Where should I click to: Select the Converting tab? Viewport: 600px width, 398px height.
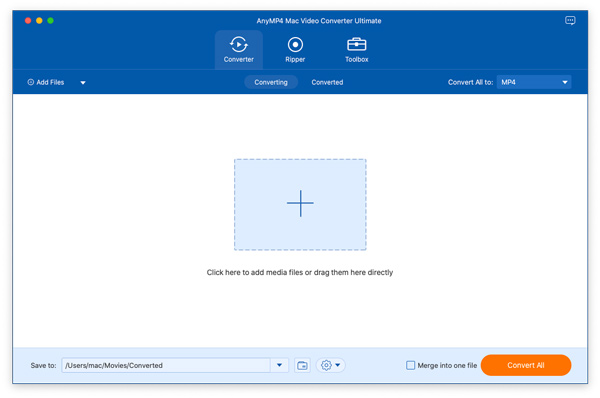[x=271, y=82]
